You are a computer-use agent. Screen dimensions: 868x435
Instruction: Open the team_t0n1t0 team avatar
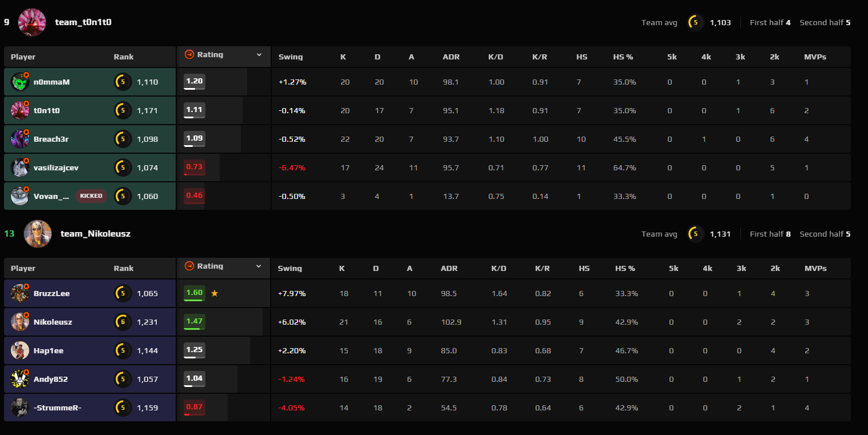tap(32, 22)
